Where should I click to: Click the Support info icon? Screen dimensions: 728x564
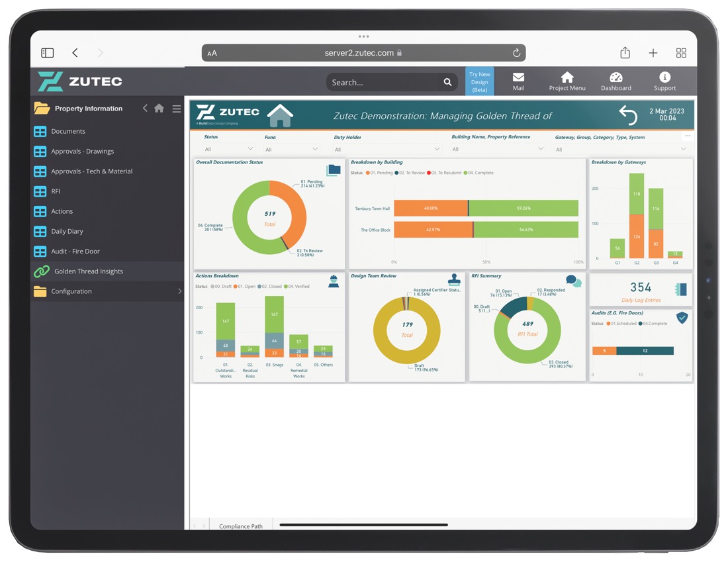point(664,78)
